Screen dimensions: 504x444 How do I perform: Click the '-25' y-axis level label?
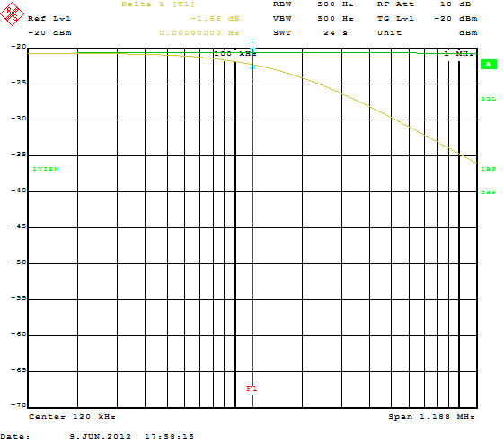19,83
